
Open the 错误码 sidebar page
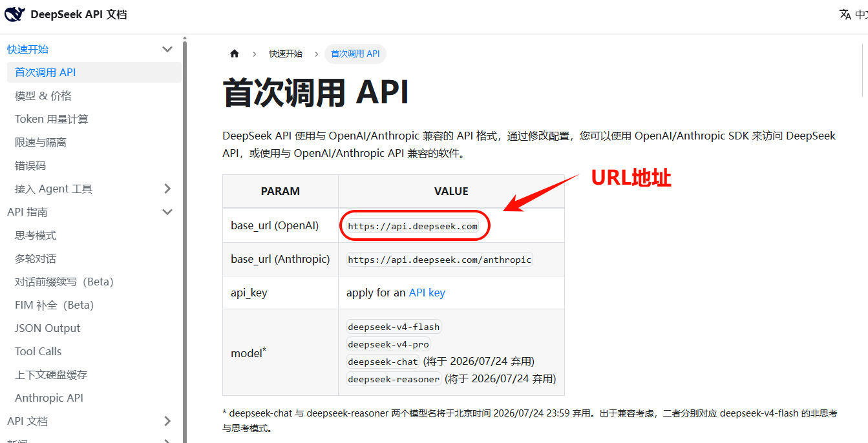click(30, 165)
